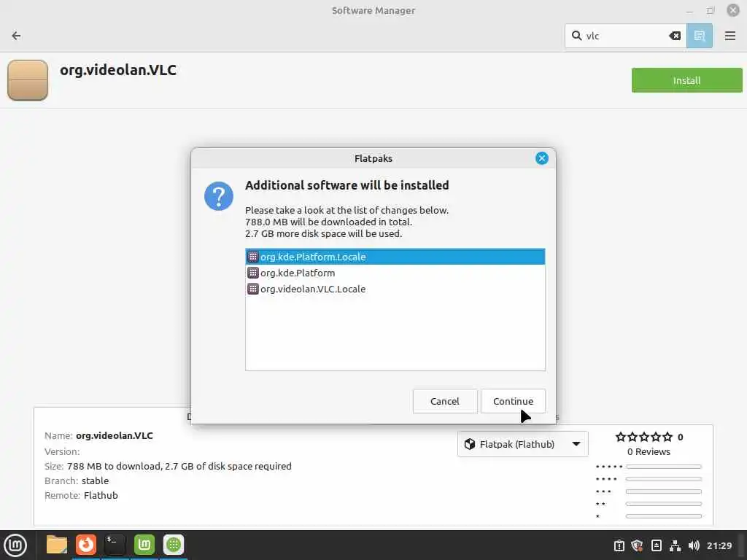Launch Firefox from the taskbar
This screenshot has height=560, width=747.
coord(86,545)
